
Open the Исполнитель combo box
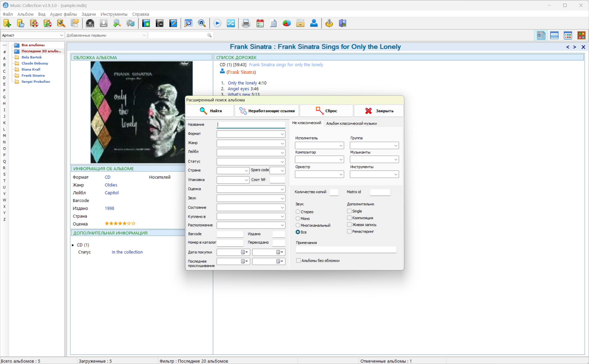[341, 145]
